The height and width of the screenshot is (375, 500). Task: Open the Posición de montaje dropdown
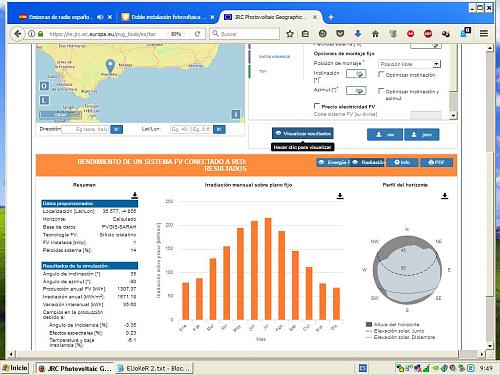[410, 64]
